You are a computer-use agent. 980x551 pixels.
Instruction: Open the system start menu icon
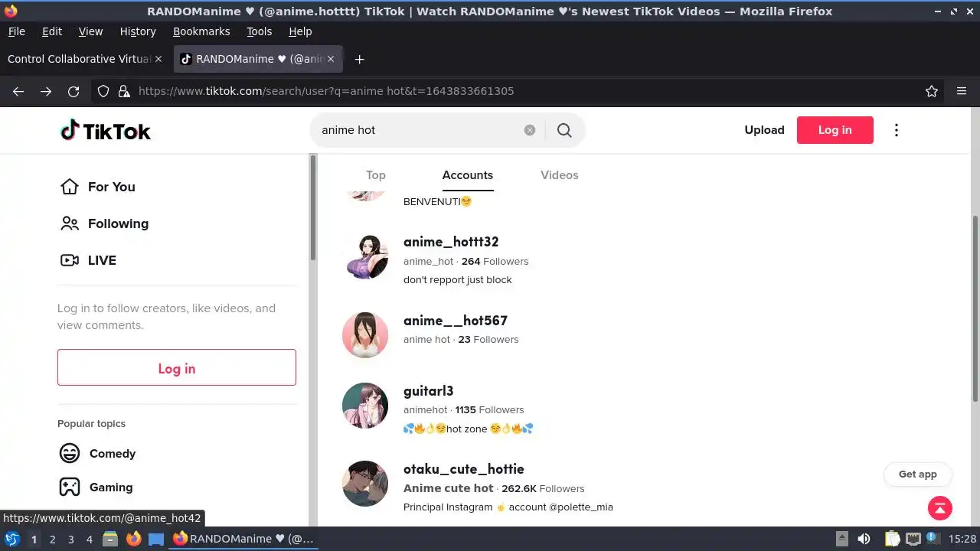tap(11, 539)
